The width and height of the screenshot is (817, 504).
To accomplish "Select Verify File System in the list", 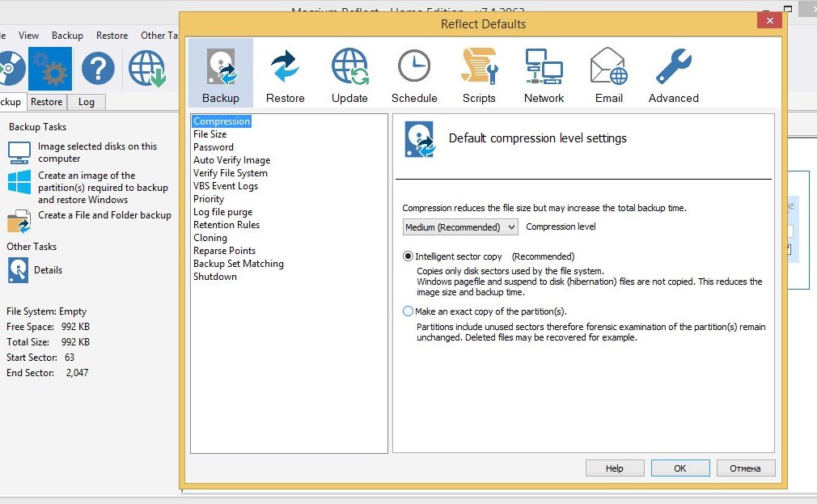I will pos(231,173).
